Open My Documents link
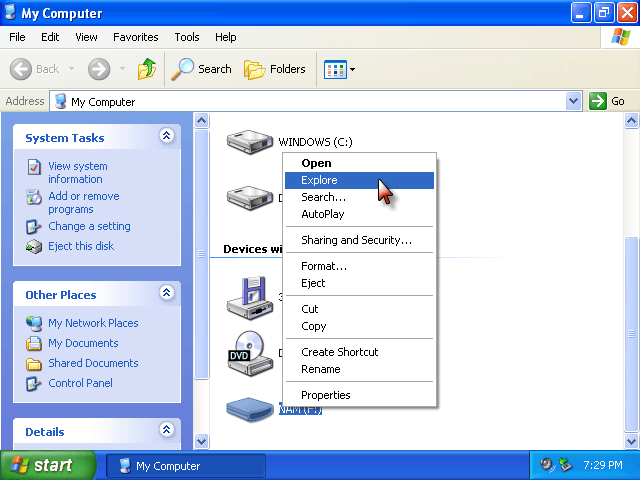This screenshot has width=640, height=480. pos(83,343)
